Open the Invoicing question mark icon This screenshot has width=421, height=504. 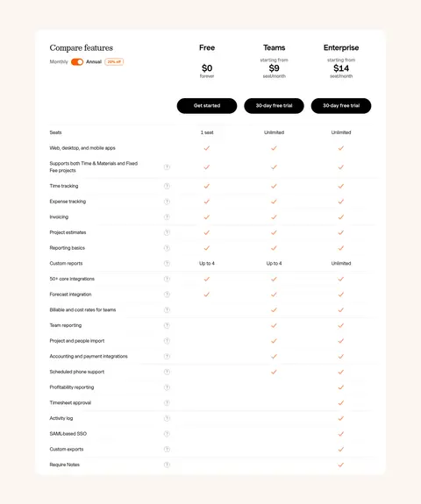click(x=167, y=217)
